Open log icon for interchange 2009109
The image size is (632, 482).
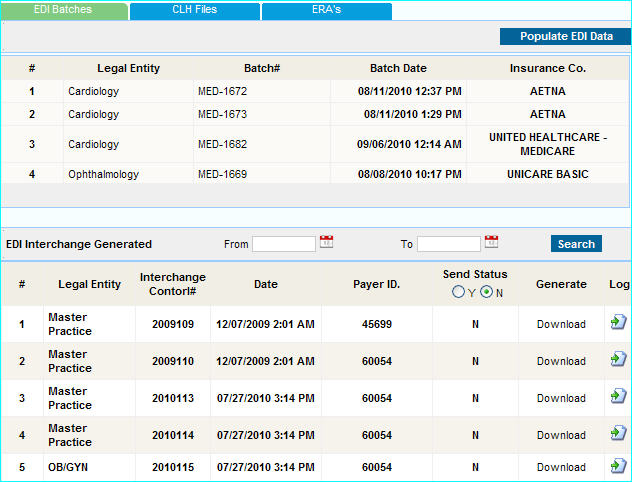[x=617, y=322]
